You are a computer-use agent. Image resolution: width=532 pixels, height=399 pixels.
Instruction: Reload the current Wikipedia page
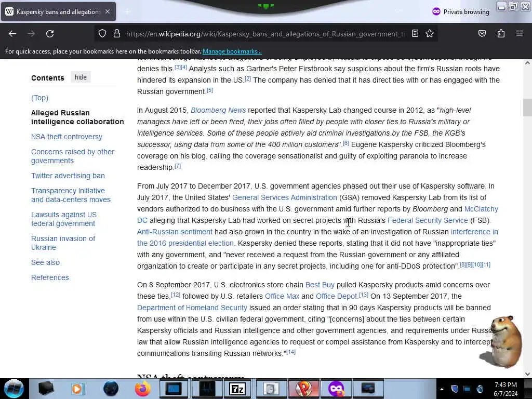pyautogui.click(x=50, y=34)
